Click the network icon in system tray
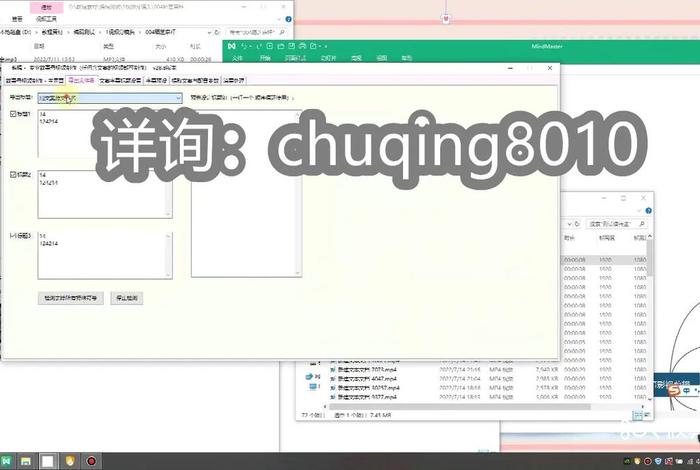Screen dimensions: 700x470 (691, 461)
